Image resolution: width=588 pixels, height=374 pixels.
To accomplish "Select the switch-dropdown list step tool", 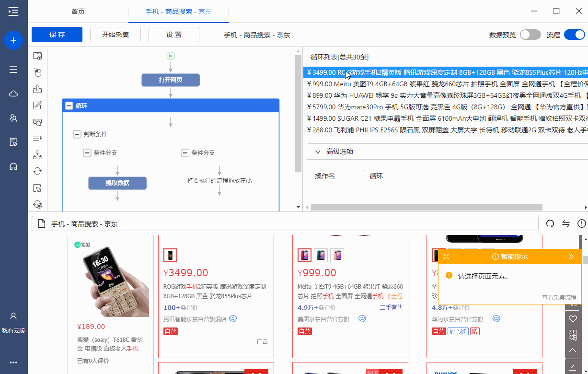I will click(x=37, y=138).
